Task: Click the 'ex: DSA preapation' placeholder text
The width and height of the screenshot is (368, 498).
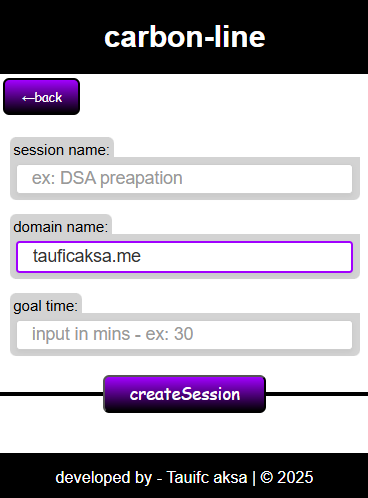Action: [107, 178]
